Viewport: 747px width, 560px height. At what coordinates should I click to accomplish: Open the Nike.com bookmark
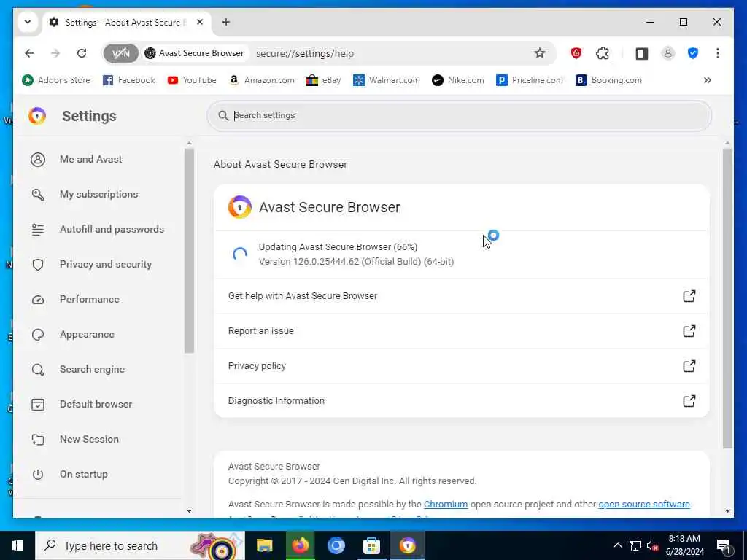pos(458,80)
